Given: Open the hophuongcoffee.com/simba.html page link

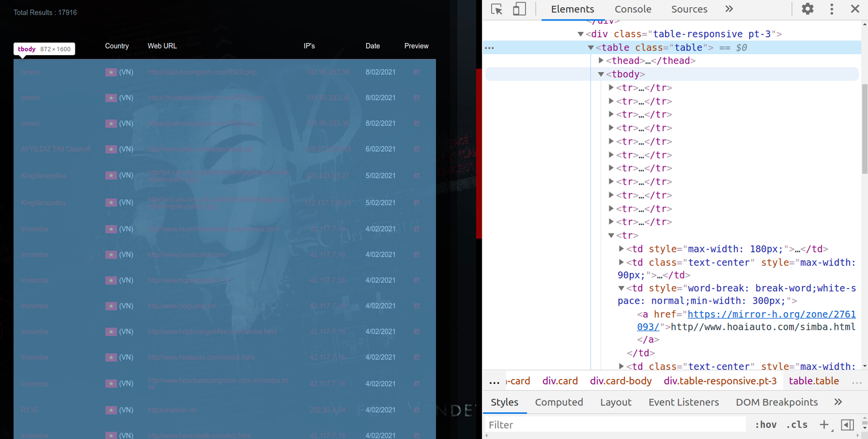Looking at the screenshot, I should click(x=212, y=332).
